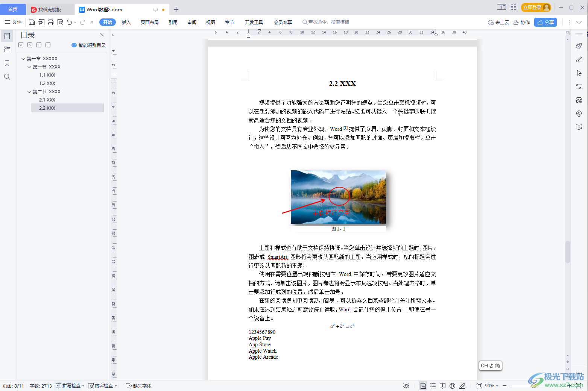The image size is (588, 391).
Task: Click collapse-level up arrow in outline toolbar
Action: click(x=30, y=45)
